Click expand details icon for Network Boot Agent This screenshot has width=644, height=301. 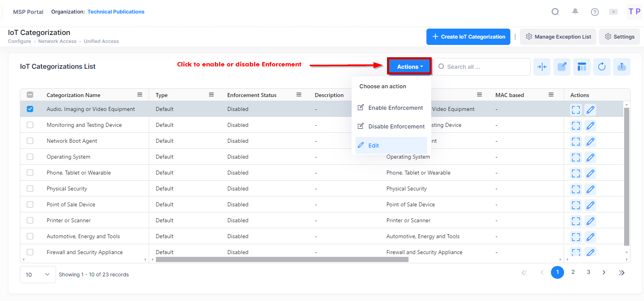point(576,142)
